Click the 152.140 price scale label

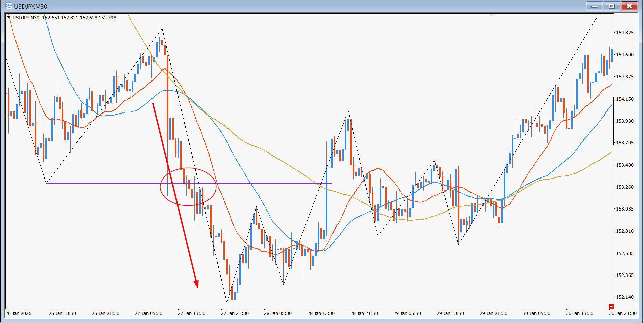(624, 297)
